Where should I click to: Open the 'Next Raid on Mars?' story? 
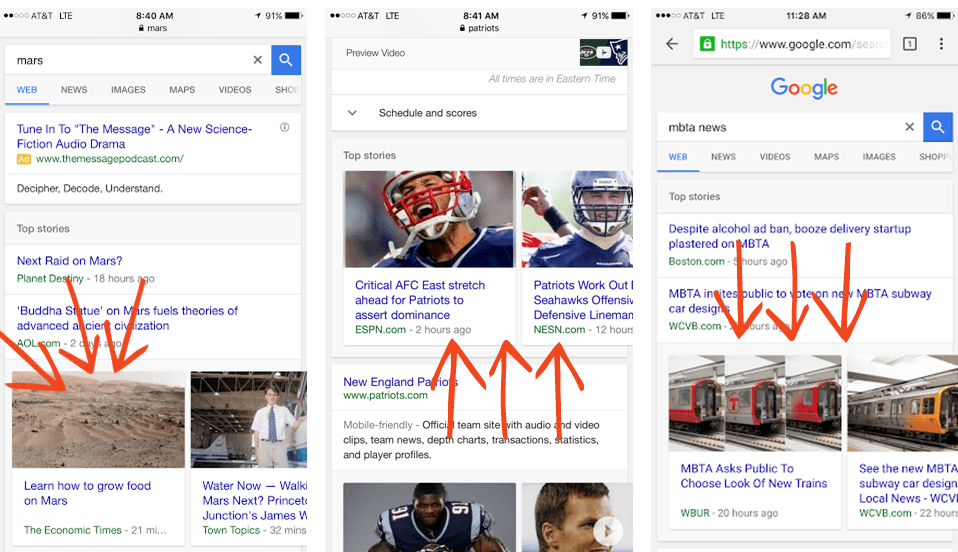[x=70, y=260]
